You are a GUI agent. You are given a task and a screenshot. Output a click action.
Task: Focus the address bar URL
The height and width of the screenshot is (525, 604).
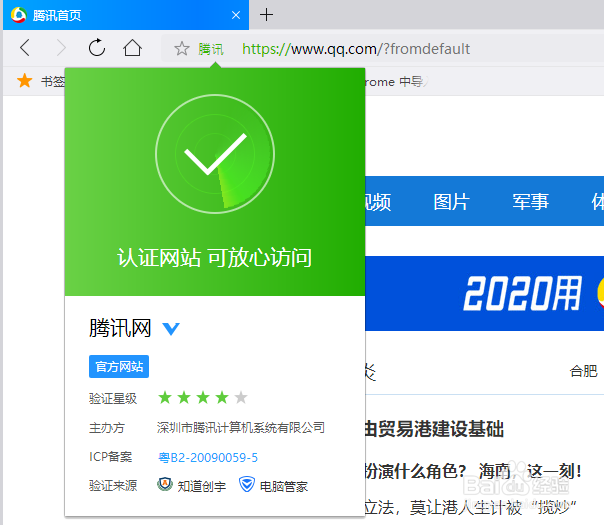coord(356,49)
